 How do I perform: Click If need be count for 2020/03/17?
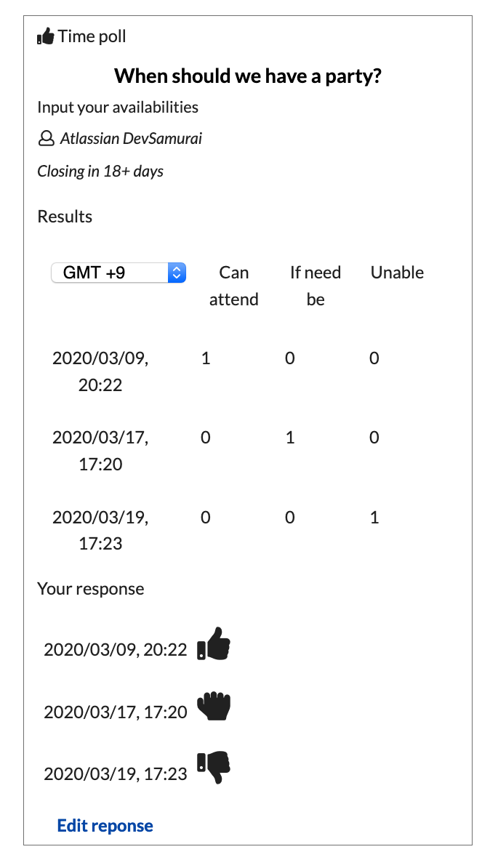click(290, 438)
